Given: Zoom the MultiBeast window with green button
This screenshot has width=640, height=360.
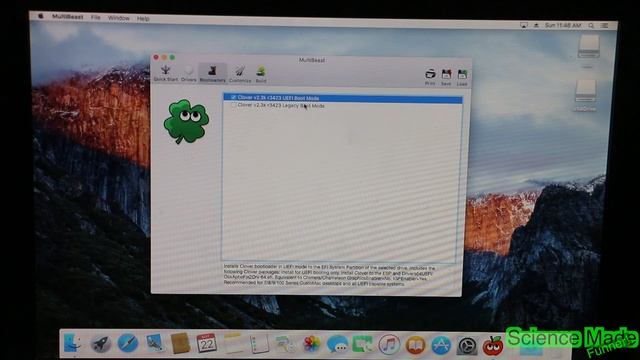Looking at the screenshot, I should (x=172, y=58).
